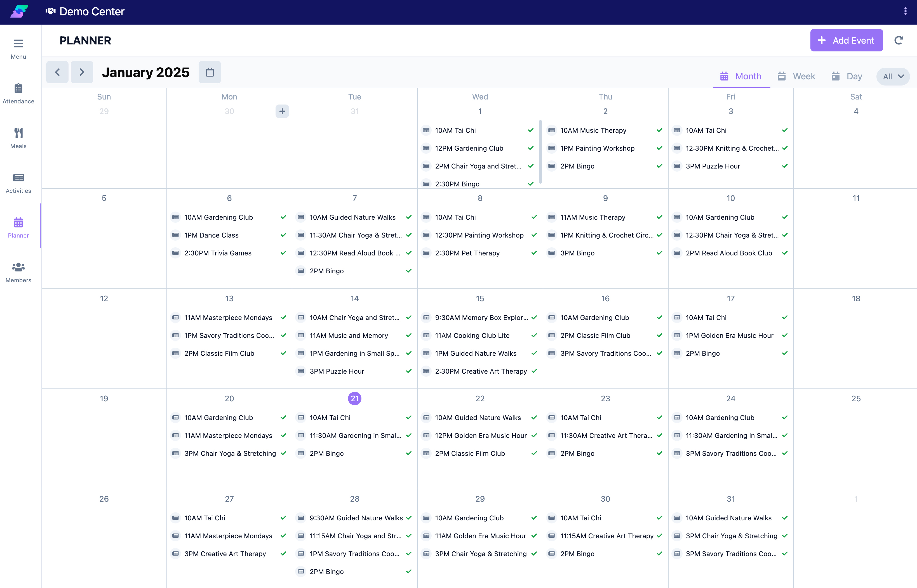Open the Attendance section in the sidebar
917x588 pixels.
click(18, 93)
